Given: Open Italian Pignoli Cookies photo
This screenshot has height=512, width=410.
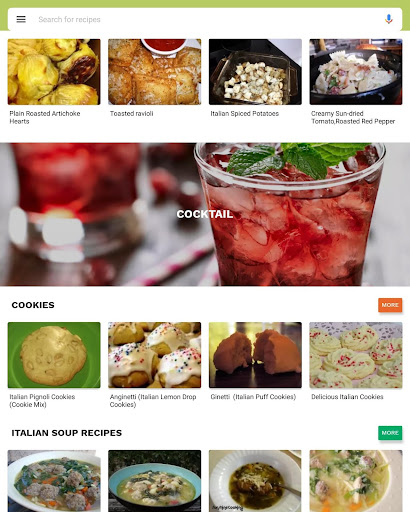Looking at the screenshot, I should 54,355.
